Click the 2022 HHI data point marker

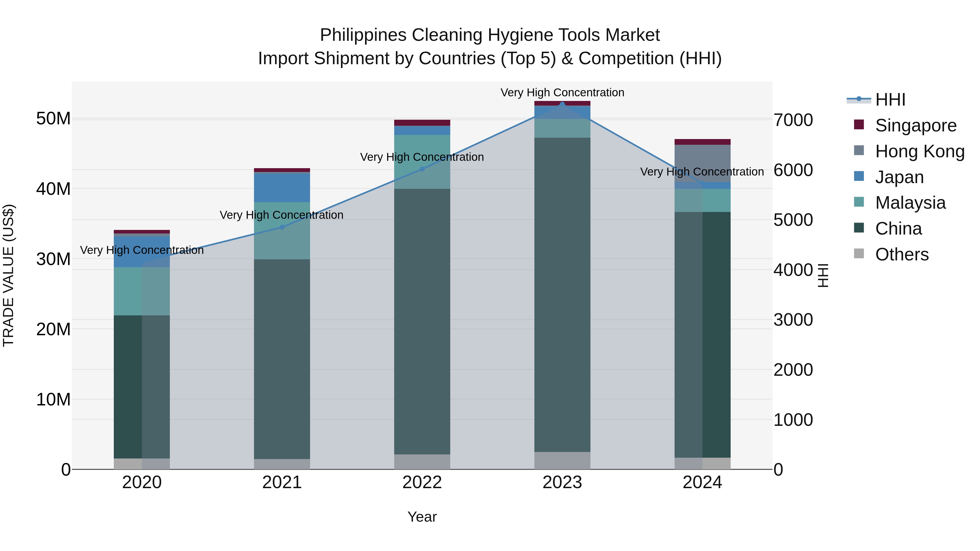point(422,169)
